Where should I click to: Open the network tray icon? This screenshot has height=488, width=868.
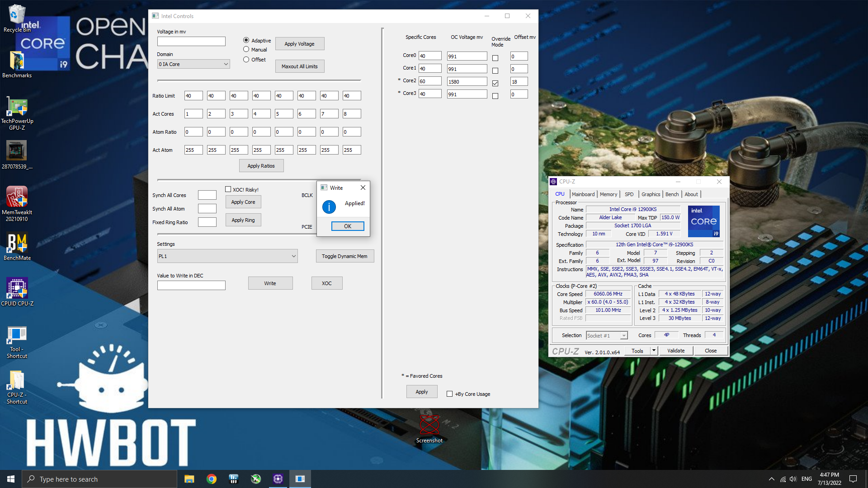pyautogui.click(x=783, y=479)
